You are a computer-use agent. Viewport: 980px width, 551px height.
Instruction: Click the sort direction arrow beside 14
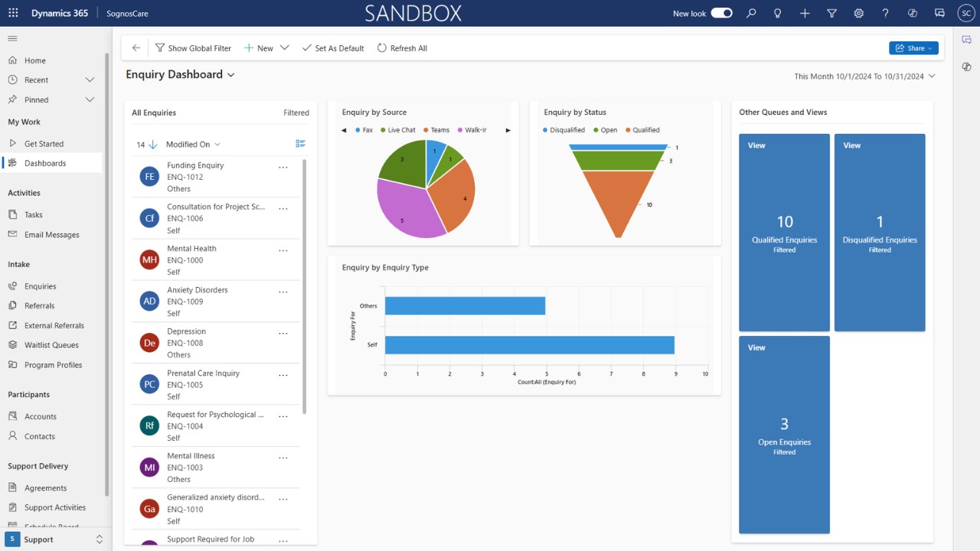point(152,144)
